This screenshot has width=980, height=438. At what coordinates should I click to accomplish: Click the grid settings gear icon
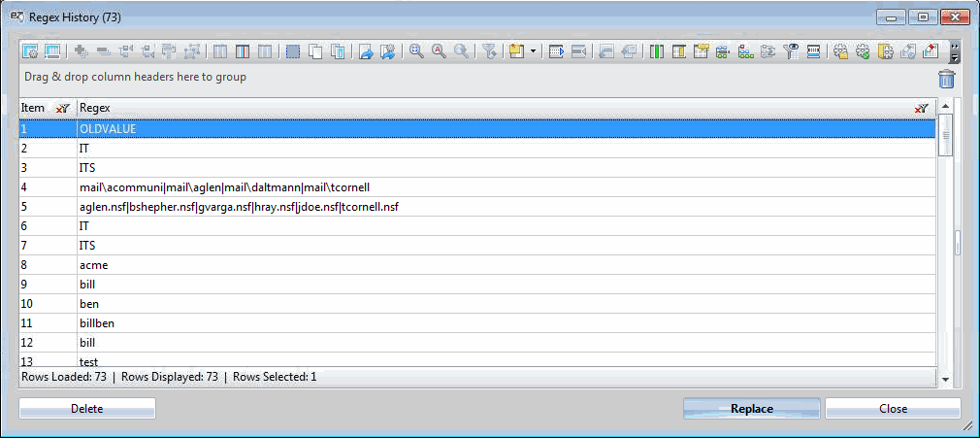pyautogui.click(x=30, y=51)
